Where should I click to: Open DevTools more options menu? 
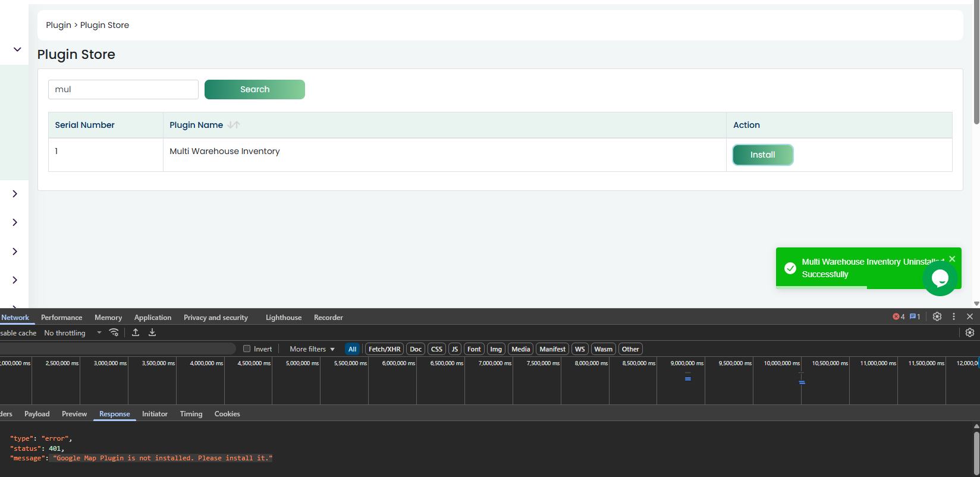[954, 316]
